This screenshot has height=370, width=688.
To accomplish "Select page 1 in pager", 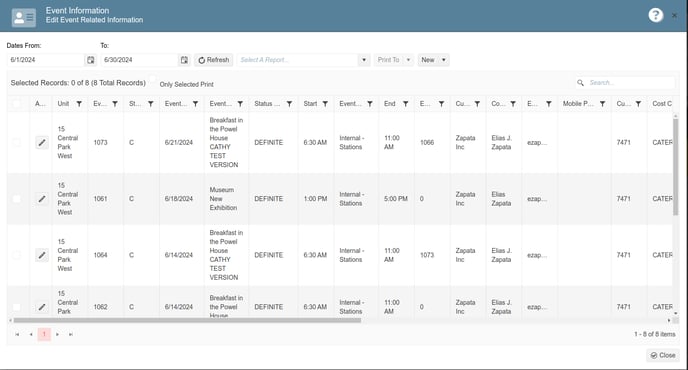I will point(44,334).
